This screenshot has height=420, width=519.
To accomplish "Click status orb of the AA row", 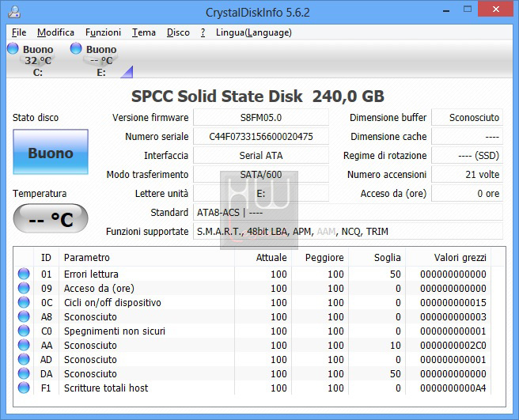I will coord(24,345).
